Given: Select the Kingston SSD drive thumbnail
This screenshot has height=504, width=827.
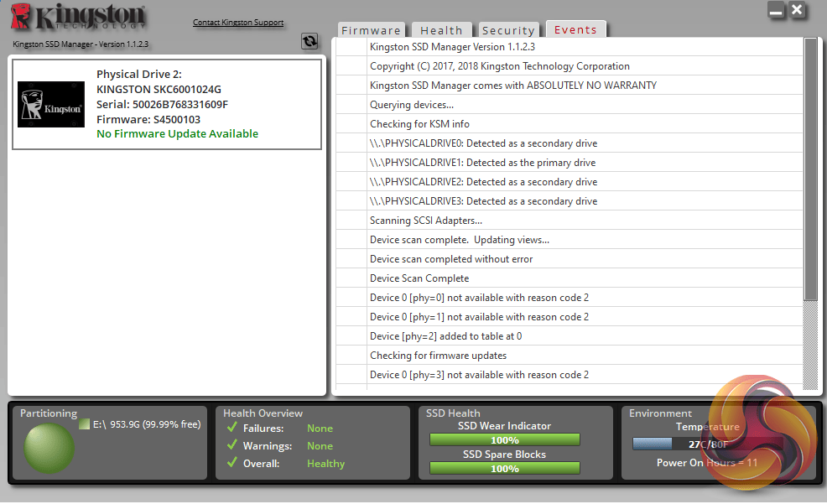Looking at the screenshot, I should (51, 104).
